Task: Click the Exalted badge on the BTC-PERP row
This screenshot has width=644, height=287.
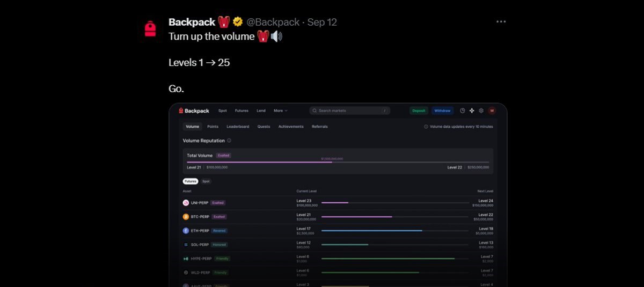Action: pyautogui.click(x=219, y=217)
